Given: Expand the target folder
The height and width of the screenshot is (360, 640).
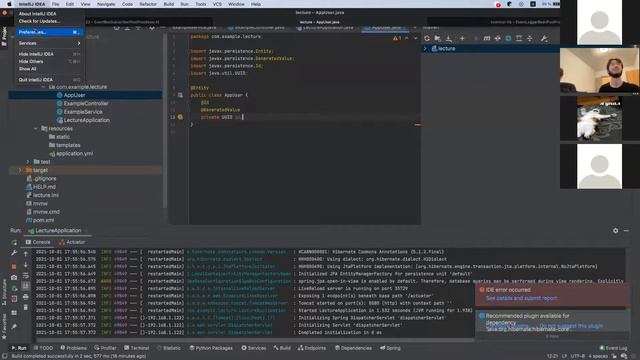Looking at the screenshot, I should 20,170.
